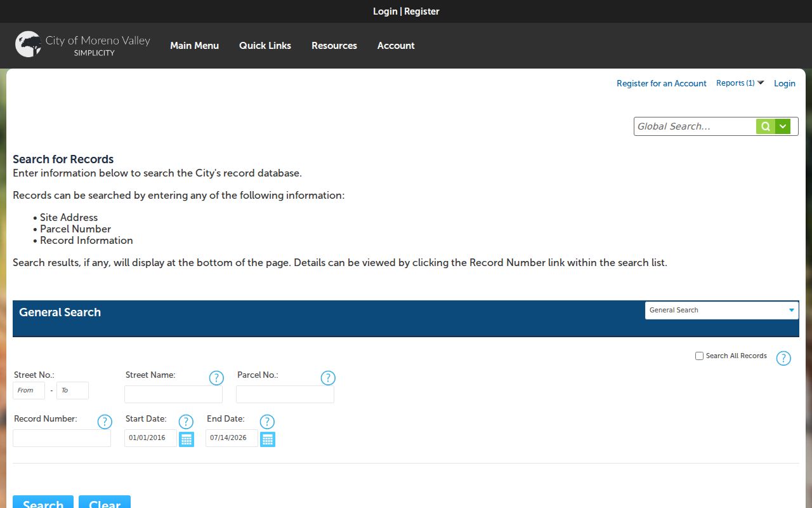The height and width of the screenshot is (508, 812).
Task: Click the Parcel No. input field
Action: pos(285,394)
